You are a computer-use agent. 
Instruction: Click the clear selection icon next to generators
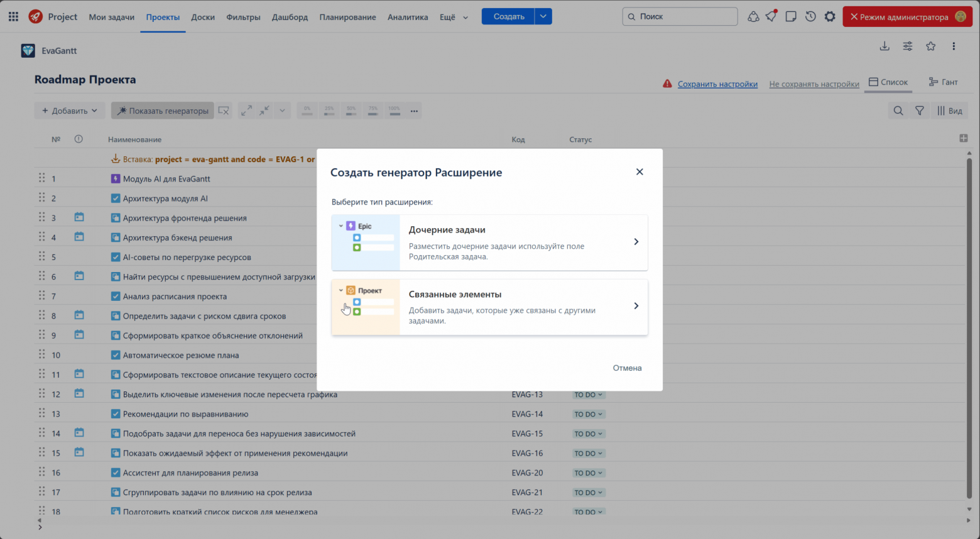coord(224,111)
